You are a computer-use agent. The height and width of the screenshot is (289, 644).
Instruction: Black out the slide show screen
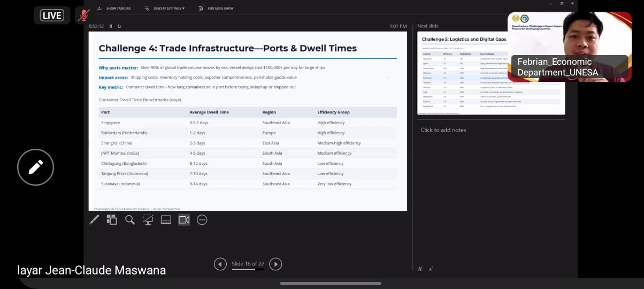click(148, 219)
